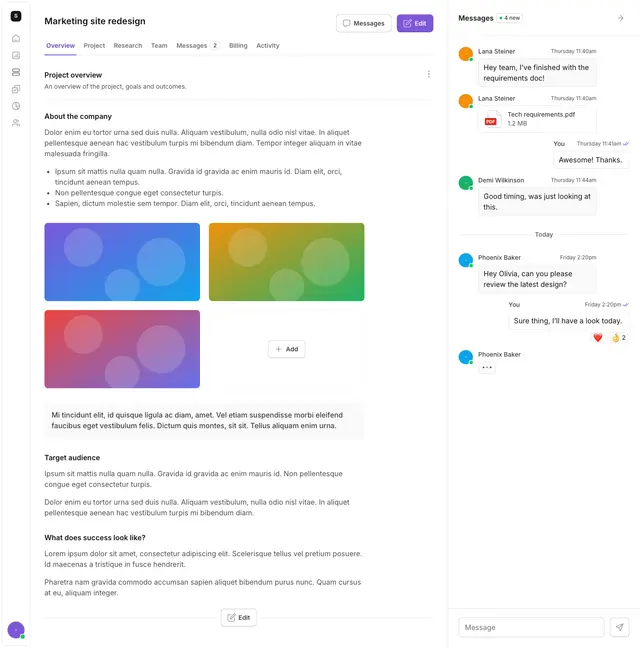The height and width of the screenshot is (648, 640).
Task: Click the 'Target audience' heading
Action: click(72, 458)
